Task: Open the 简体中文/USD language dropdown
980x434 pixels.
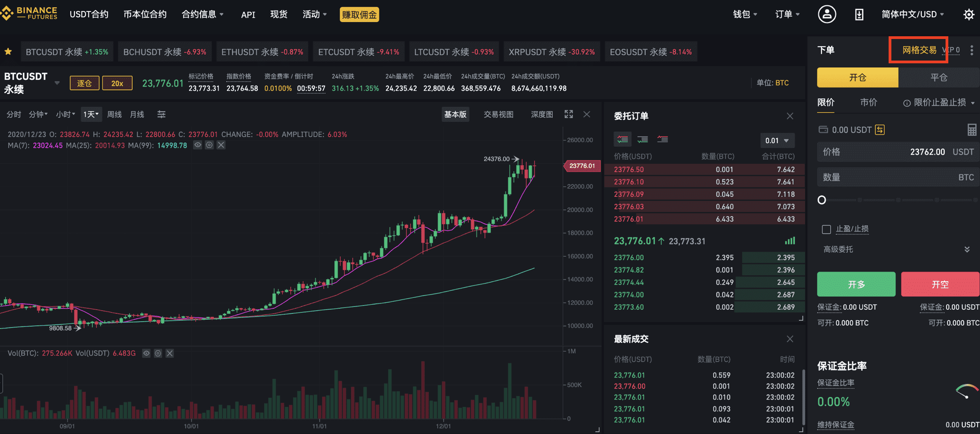Action: coord(912,14)
